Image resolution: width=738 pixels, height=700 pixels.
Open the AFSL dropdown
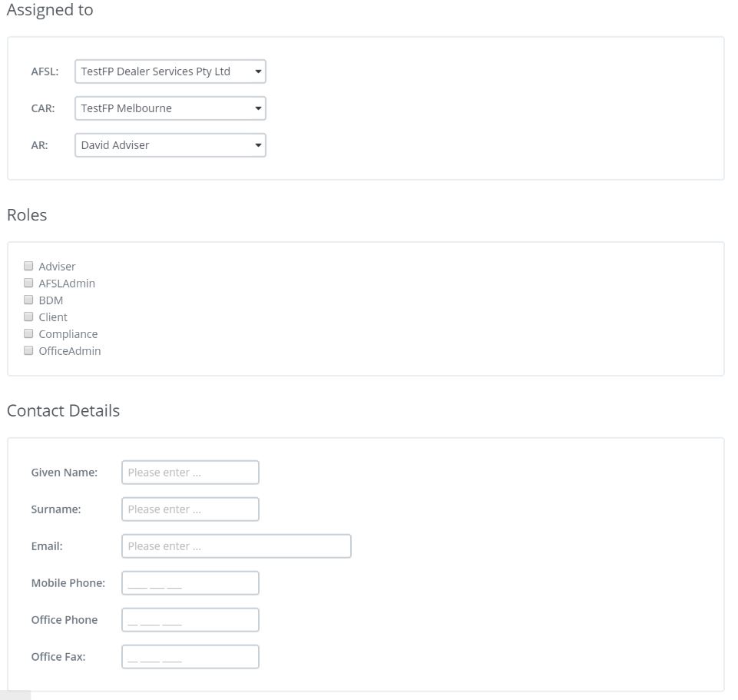[x=170, y=71]
